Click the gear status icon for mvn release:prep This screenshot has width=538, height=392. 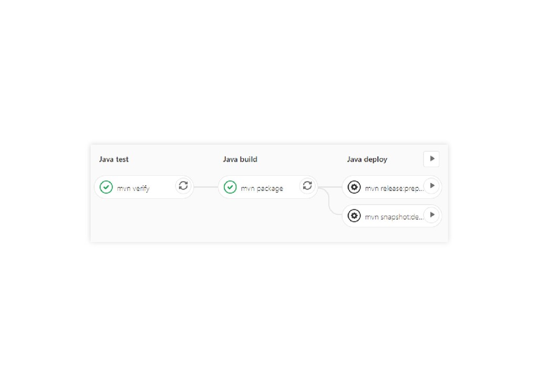354,187
